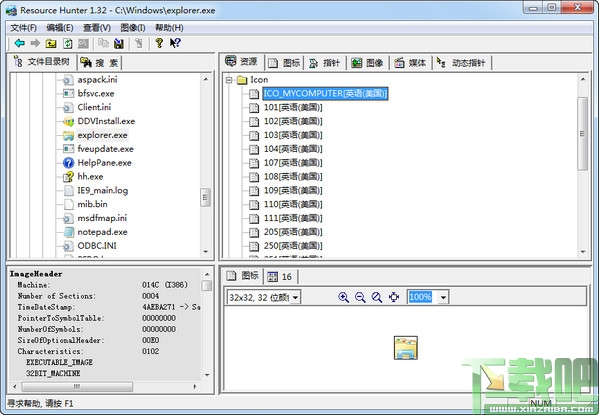The image size is (599, 415).
Task: Click ImageHeader horizontal scrollbar right arrow
Action: (195, 387)
